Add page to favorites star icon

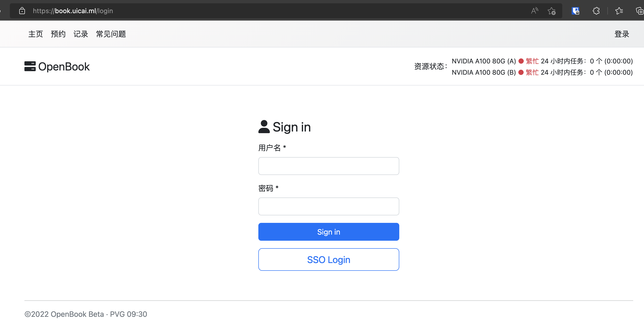point(552,11)
